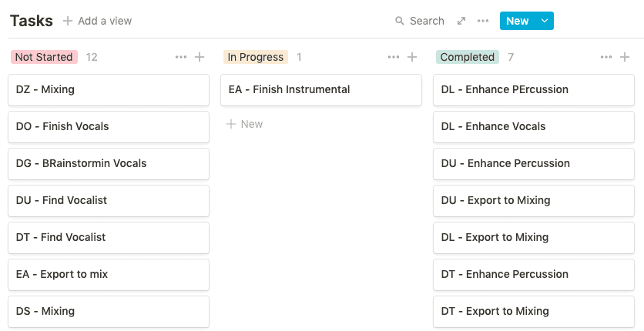Click plus icon in Completed column

coord(625,57)
